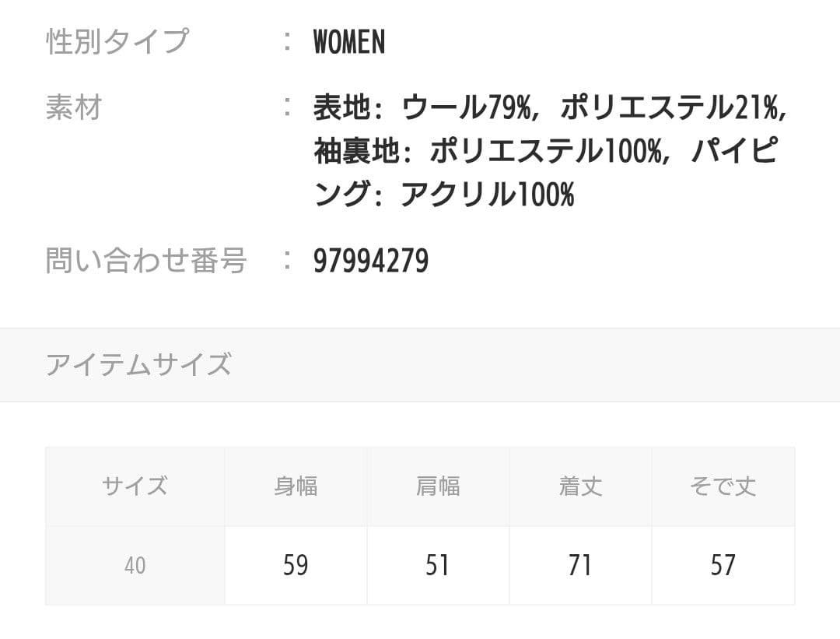Click the 性別タイプ label
840x639 pixels.
(x=117, y=41)
